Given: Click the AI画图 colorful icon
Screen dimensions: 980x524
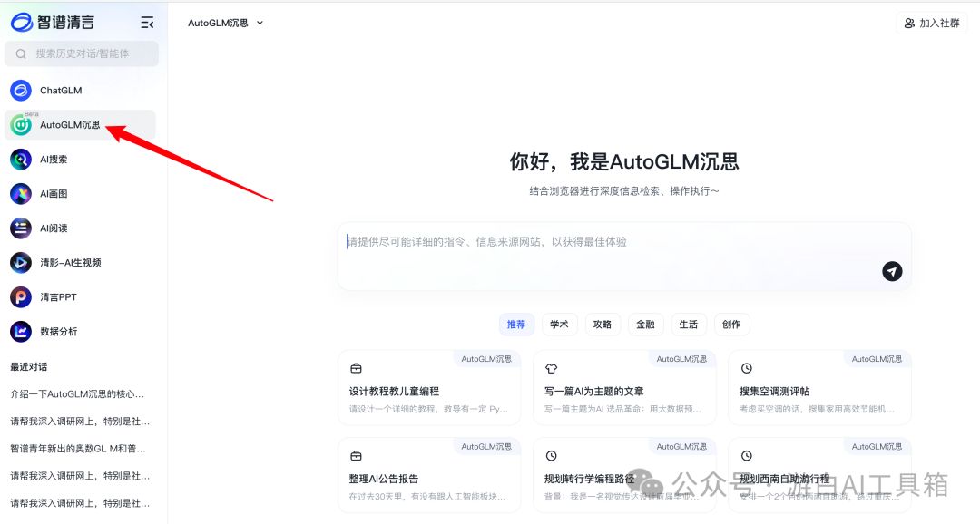Looking at the screenshot, I should [21, 194].
